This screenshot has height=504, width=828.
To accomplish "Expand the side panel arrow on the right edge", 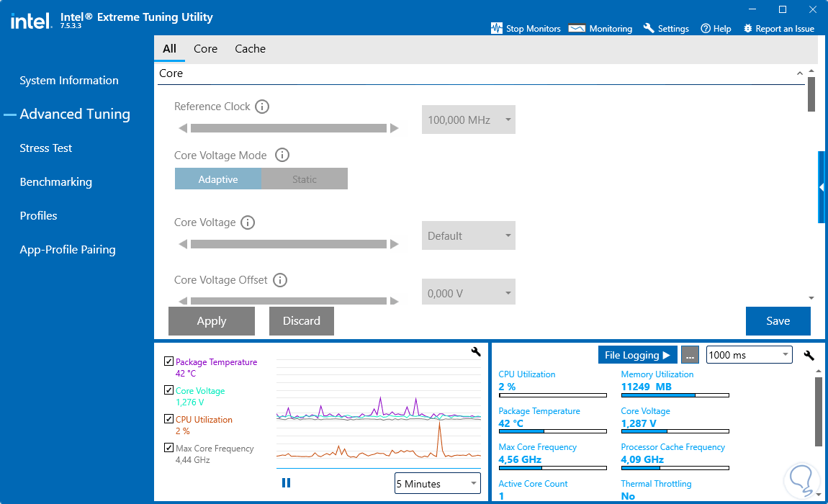I will click(822, 187).
